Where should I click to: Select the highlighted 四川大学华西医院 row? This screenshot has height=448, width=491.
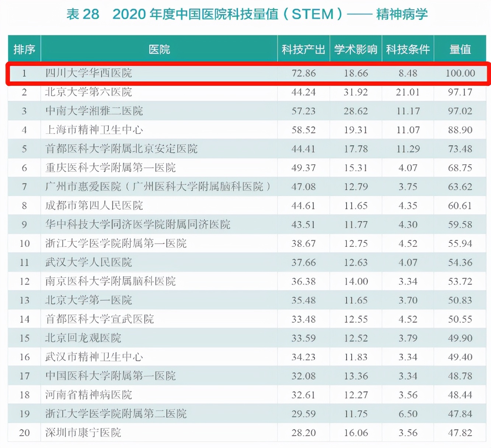click(x=248, y=73)
